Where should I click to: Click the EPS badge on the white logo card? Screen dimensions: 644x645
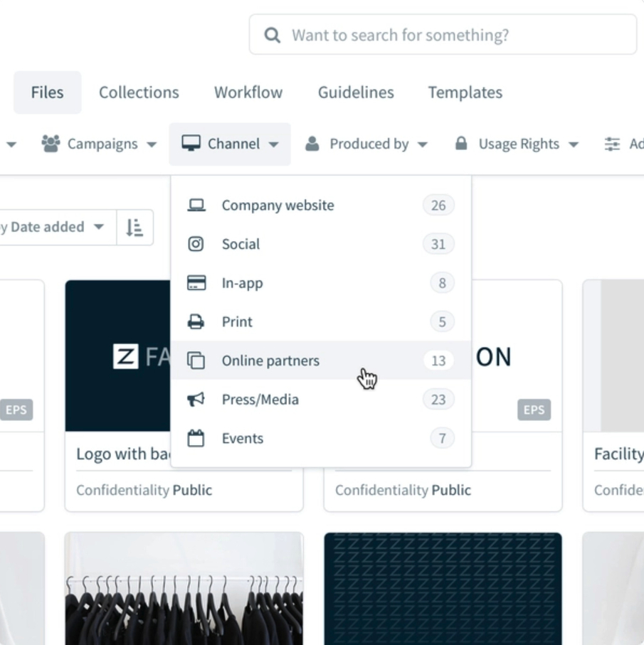[x=534, y=410]
